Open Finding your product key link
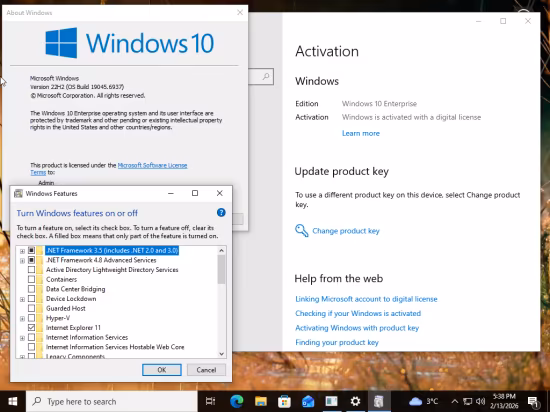The width and height of the screenshot is (550, 412). click(x=337, y=342)
